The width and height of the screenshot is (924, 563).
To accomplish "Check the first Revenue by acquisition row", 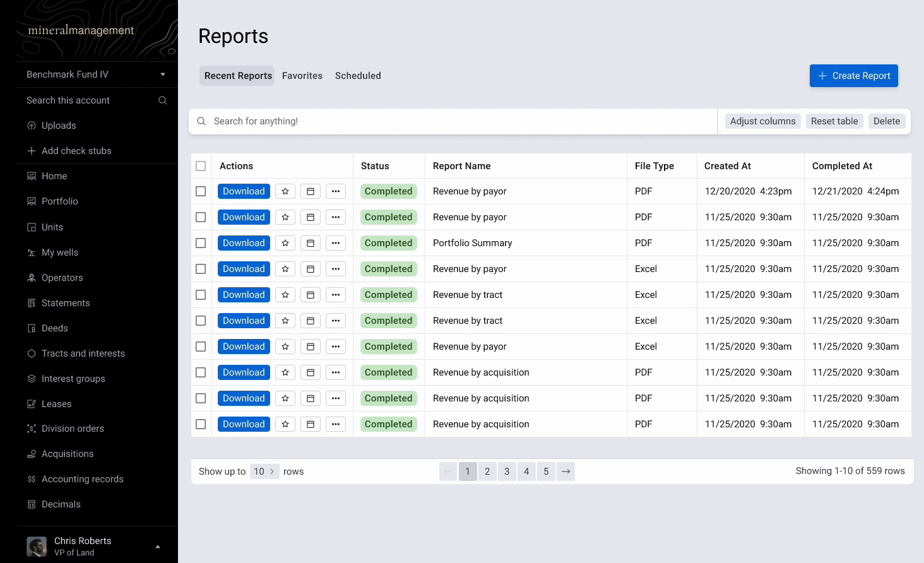I will 201,372.
